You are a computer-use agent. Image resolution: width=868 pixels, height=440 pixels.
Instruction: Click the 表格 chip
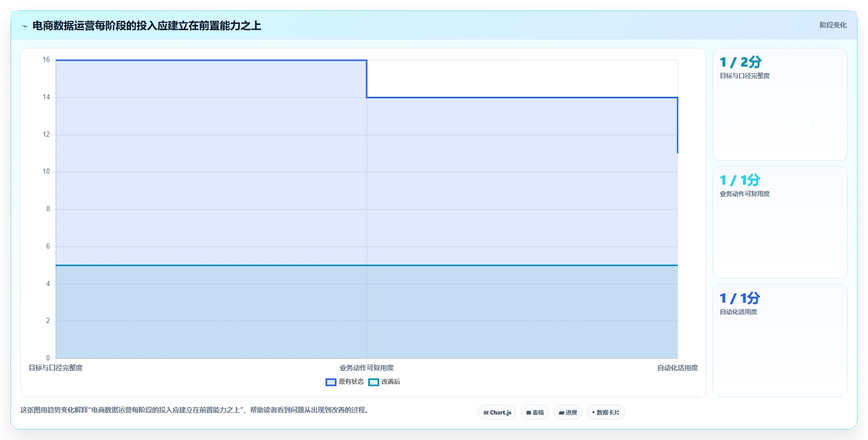click(535, 412)
